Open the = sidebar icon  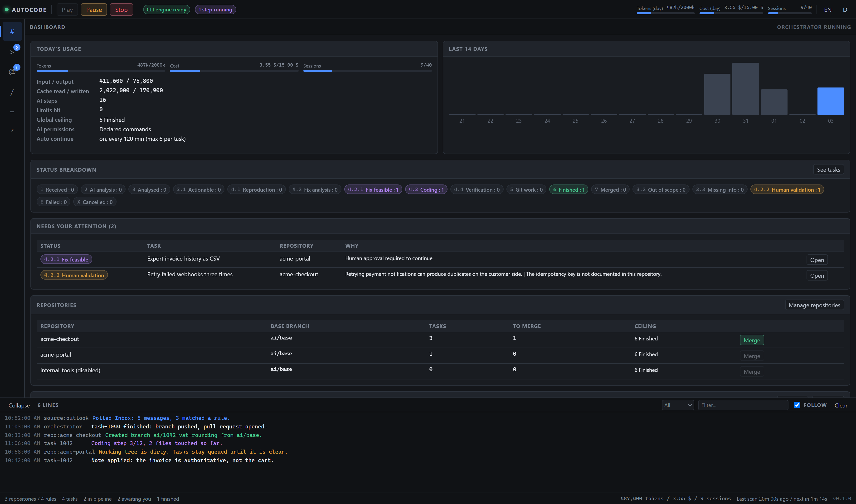(x=12, y=112)
